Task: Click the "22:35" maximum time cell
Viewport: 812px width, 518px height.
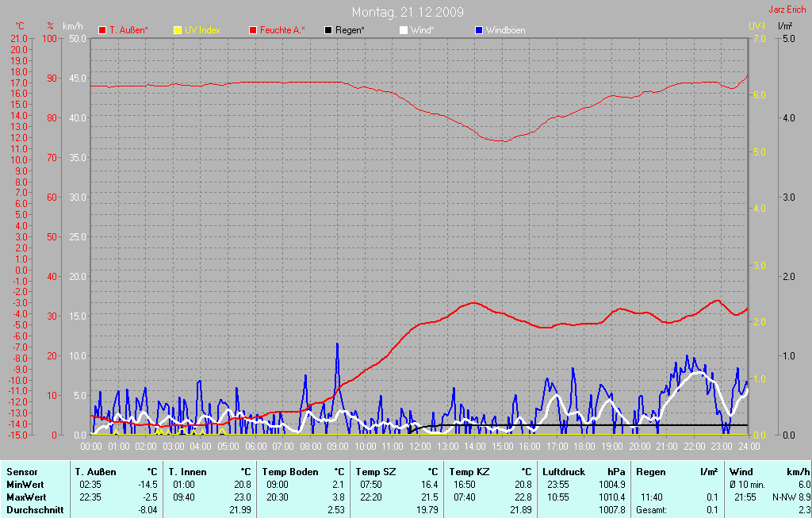Action: (90, 497)
